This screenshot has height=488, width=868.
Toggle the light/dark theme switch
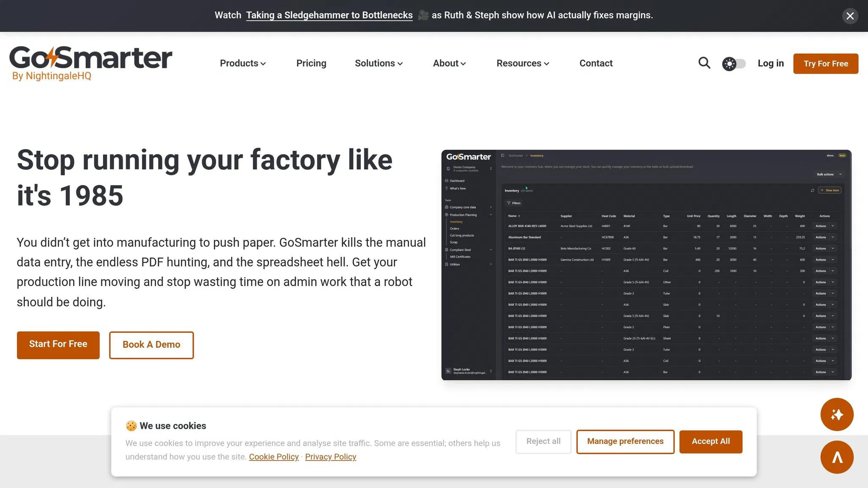click(734, 64)
